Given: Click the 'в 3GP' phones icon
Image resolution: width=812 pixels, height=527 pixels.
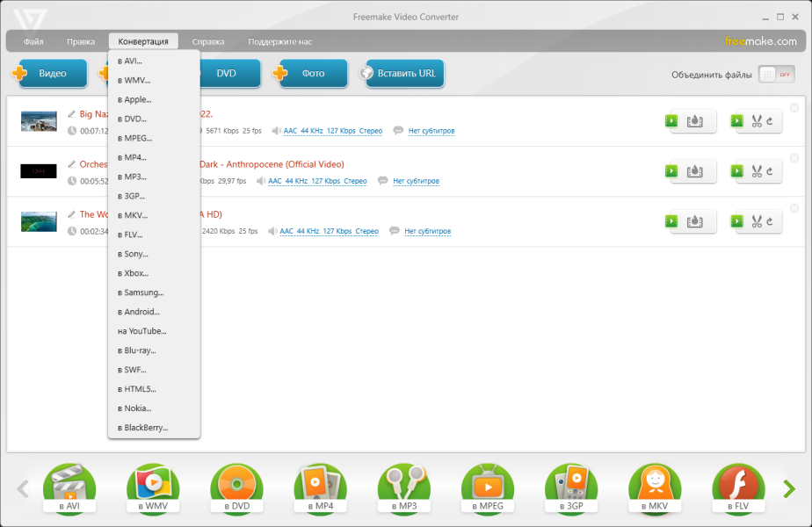Looking at the screenshot, I should pyautogui.click(x=571, y=488).
